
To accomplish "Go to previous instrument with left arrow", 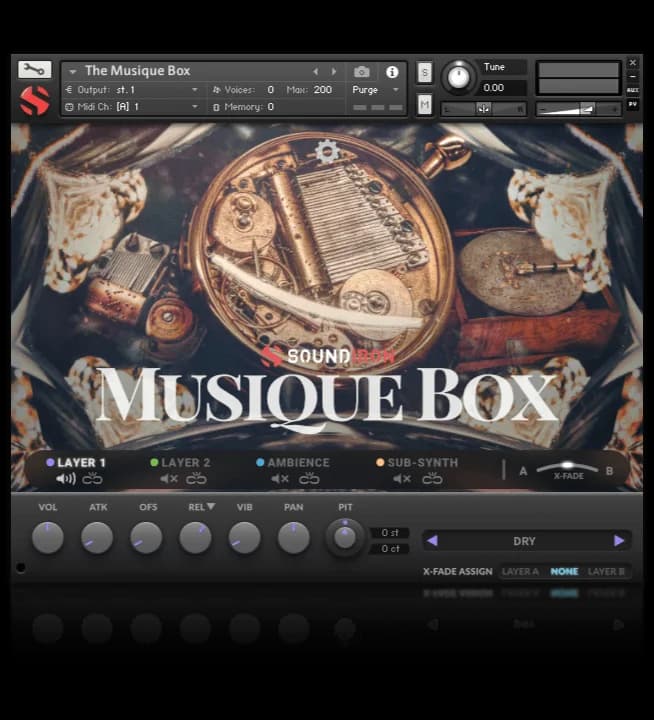I will coord(316,72).
